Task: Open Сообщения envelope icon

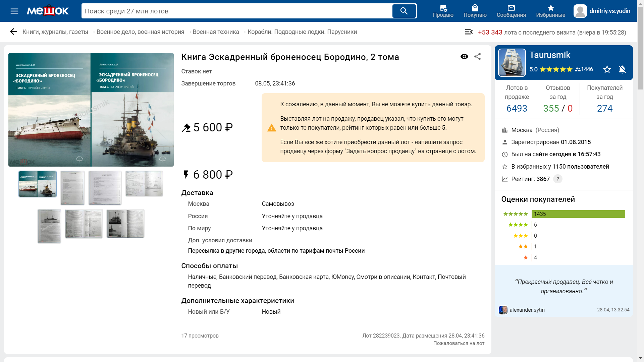Action: pyautogui.click(x=511, y=11)
